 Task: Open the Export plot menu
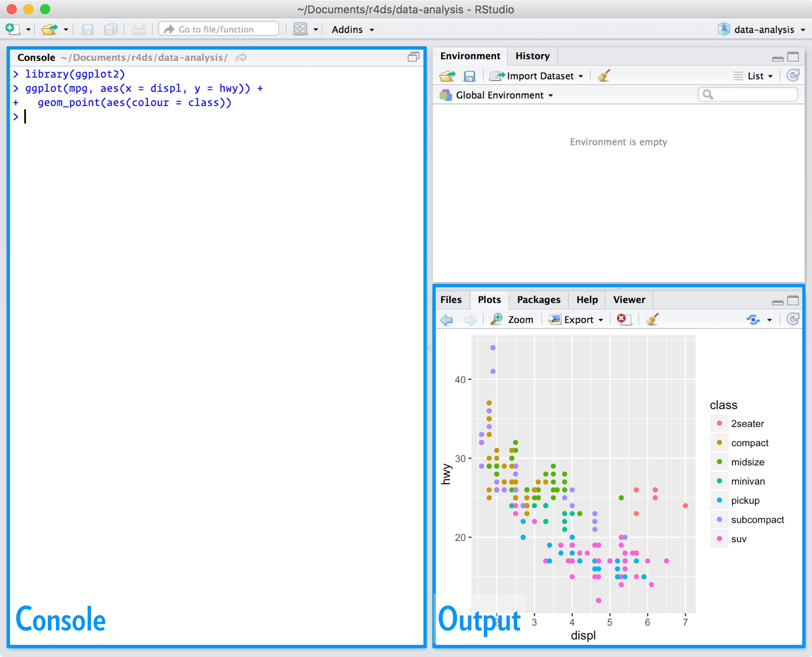[576, 320]
